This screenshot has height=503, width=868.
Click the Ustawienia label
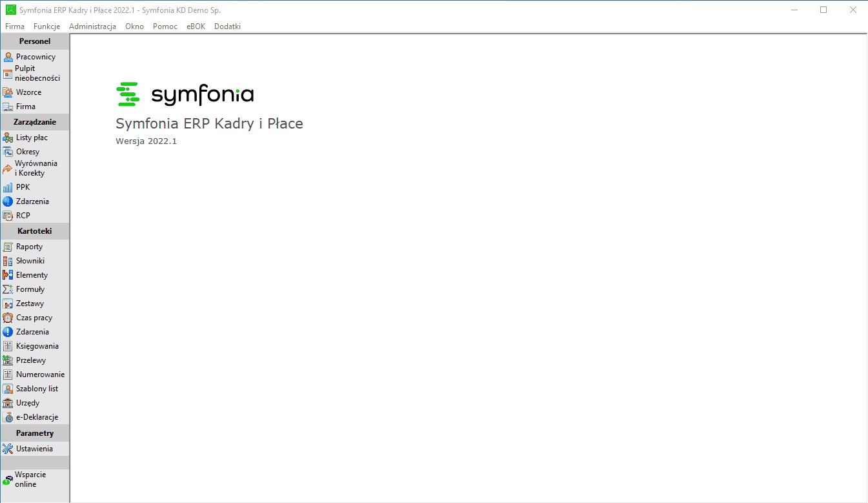34,449
